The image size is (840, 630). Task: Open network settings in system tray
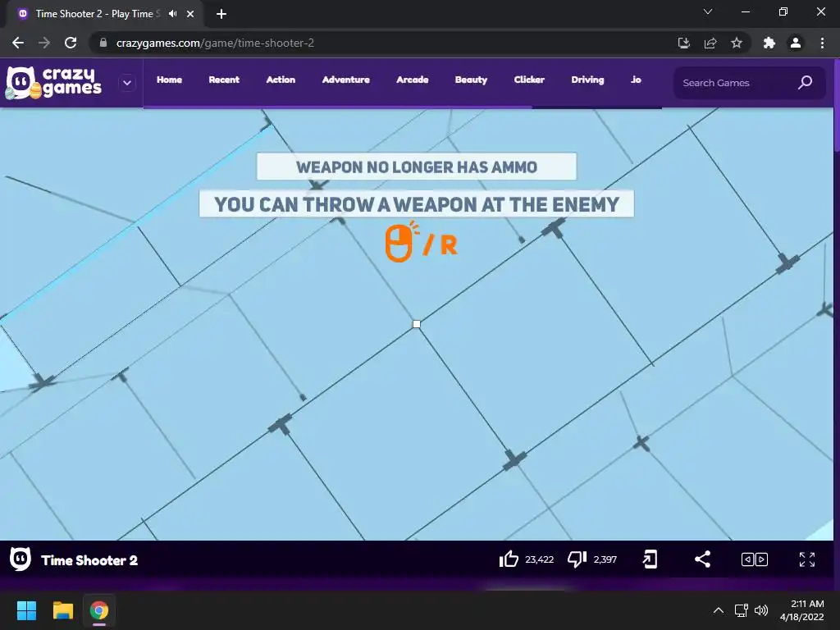742,610
